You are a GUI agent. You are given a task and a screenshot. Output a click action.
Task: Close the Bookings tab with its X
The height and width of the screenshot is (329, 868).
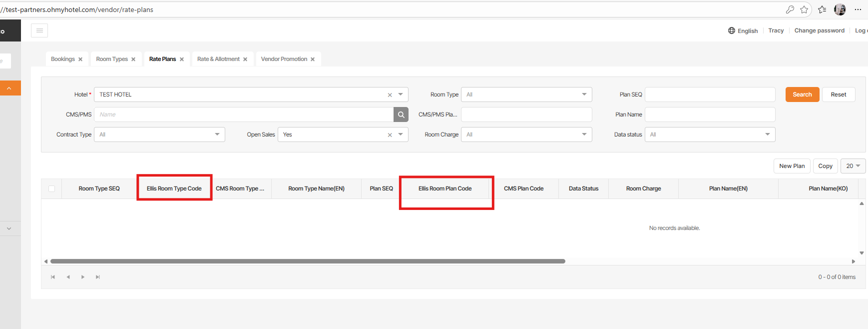point(80,59)
